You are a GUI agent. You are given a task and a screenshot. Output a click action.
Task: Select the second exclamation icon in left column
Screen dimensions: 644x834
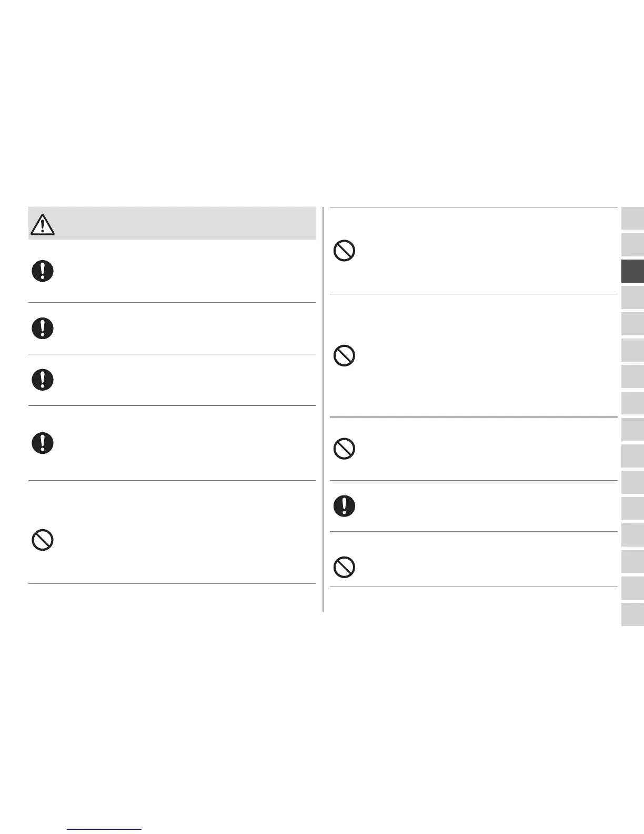click(x=43, y=329)
